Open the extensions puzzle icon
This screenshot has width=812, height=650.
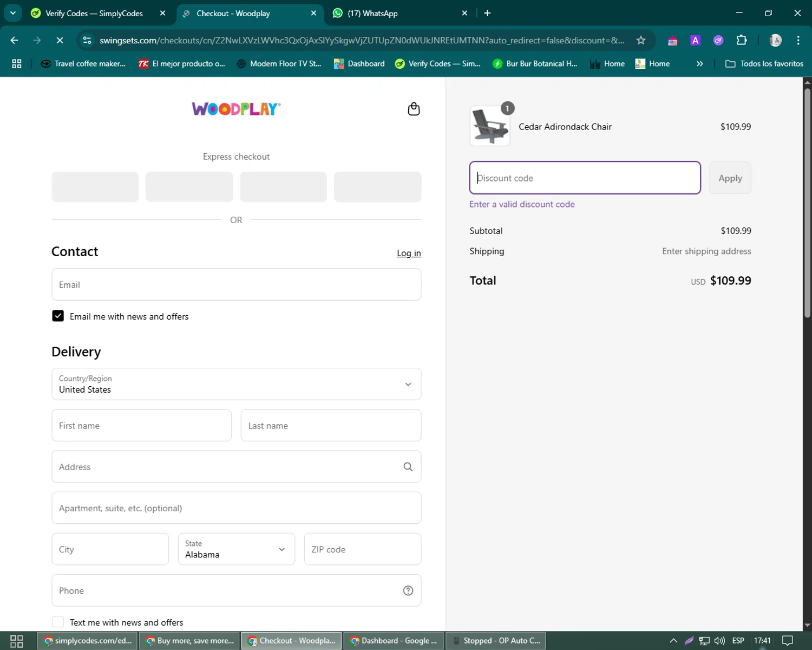(742, 40)
